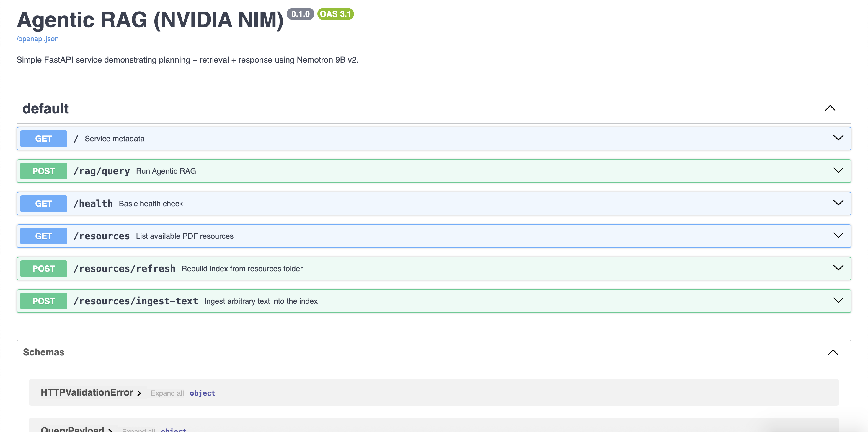Click the POST badge for /rag/query

[43, 171]
